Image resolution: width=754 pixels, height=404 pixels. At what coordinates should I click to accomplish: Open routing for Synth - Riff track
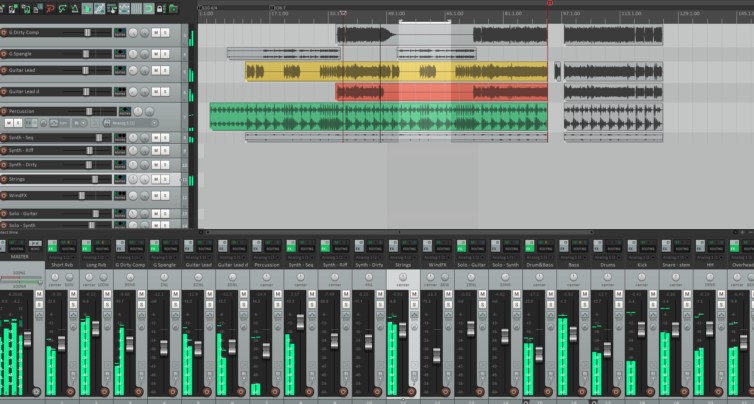120,151
